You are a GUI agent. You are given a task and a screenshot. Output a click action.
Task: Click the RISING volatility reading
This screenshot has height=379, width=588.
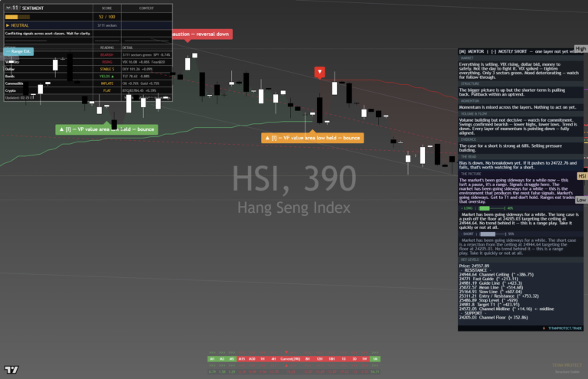pos(107,62)
